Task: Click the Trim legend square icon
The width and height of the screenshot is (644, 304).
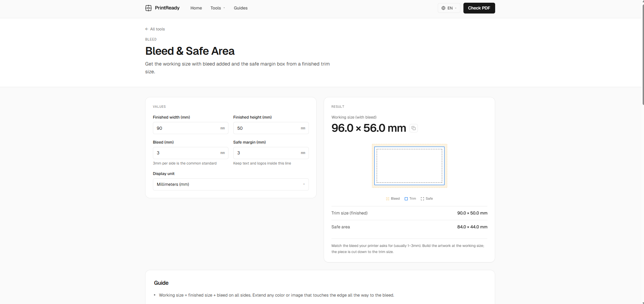Action: pos(406,199)
